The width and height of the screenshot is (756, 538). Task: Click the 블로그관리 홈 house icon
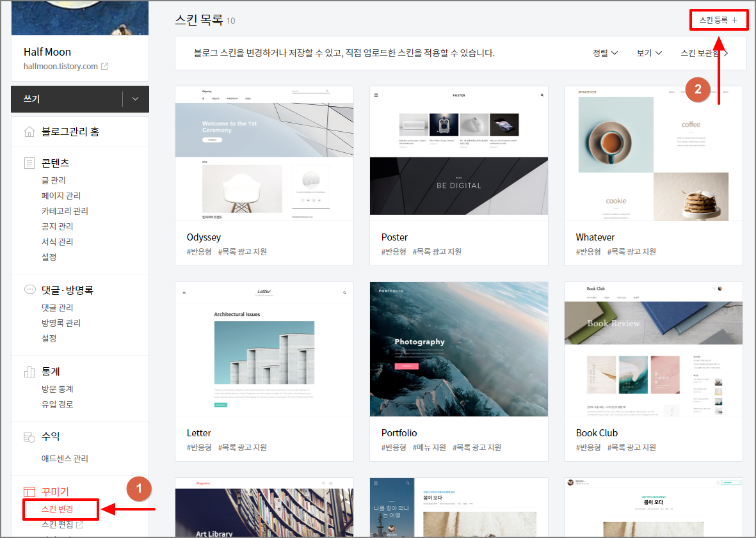point(29,132)
